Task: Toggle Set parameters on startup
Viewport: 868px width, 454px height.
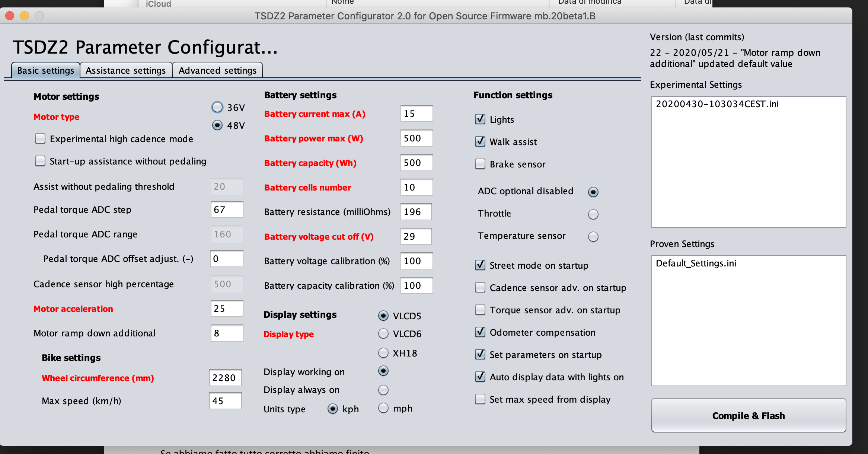Action: (480, 355)
